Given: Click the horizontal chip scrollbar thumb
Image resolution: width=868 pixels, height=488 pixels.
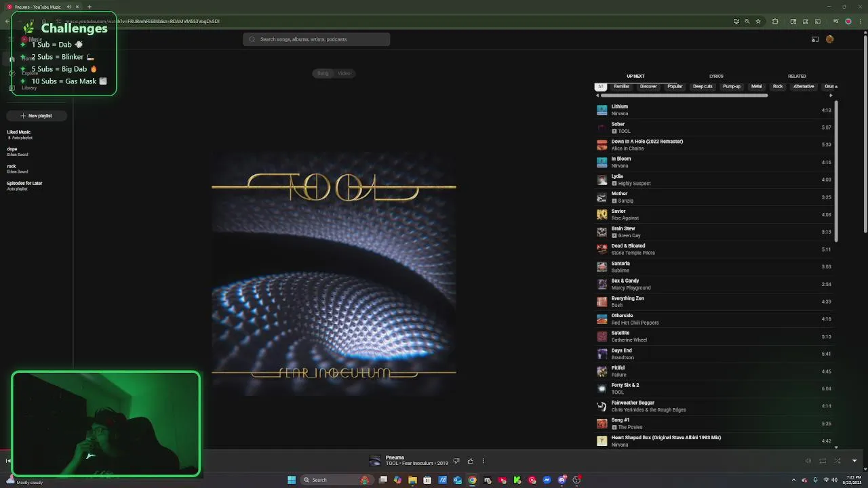Looking at the screenshot, I should click(684, 96).
